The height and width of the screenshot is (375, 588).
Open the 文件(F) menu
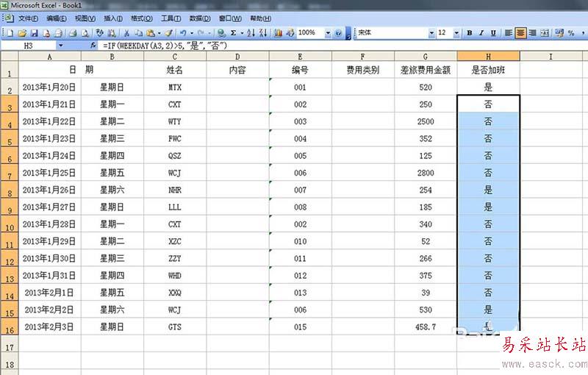(28, 18)
